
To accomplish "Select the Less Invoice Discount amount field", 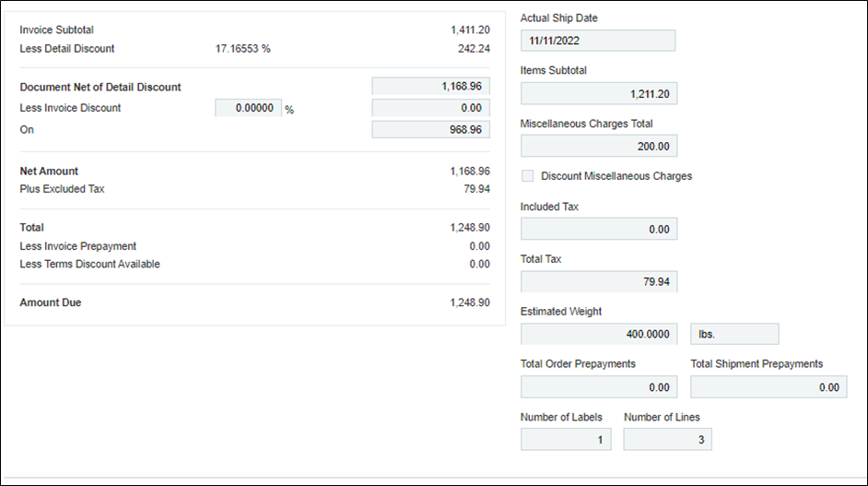I will click(430, 108).
